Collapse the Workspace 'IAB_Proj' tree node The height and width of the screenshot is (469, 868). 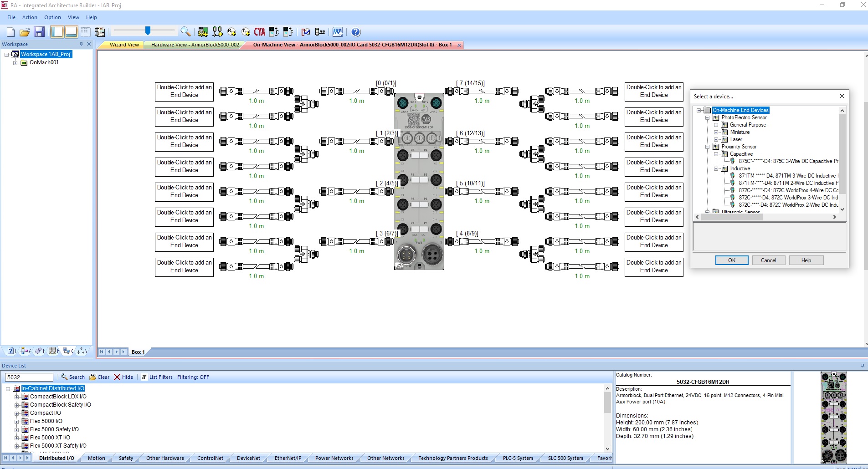pos(6,55)
